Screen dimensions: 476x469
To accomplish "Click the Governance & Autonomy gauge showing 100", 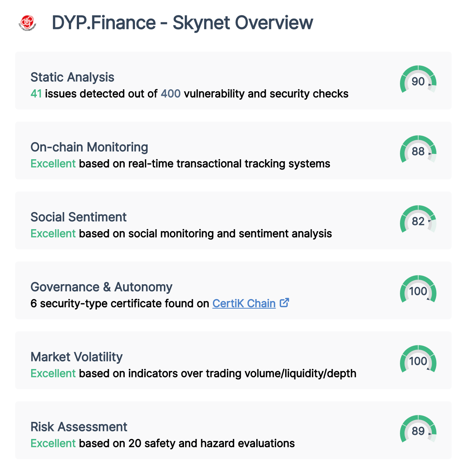I will pos(417,291).
